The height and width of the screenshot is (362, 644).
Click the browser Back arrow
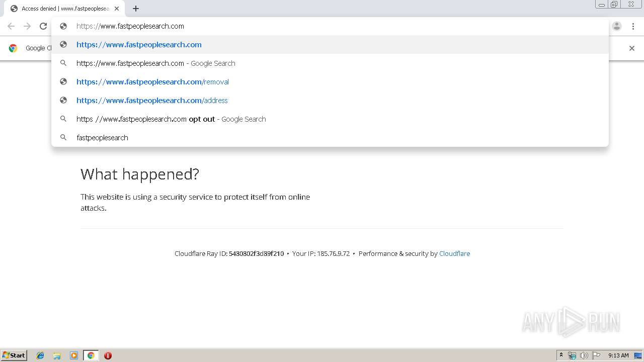[x=11, y=26]
